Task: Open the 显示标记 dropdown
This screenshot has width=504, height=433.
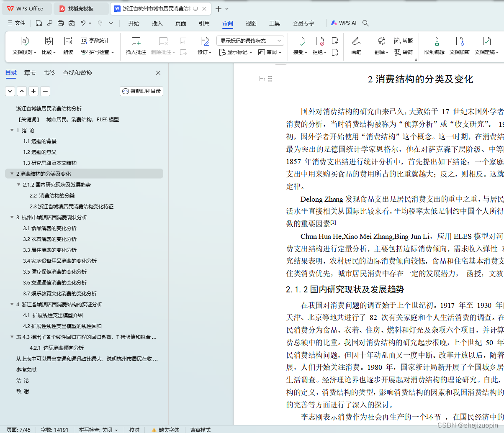Action: coord(237,52)
